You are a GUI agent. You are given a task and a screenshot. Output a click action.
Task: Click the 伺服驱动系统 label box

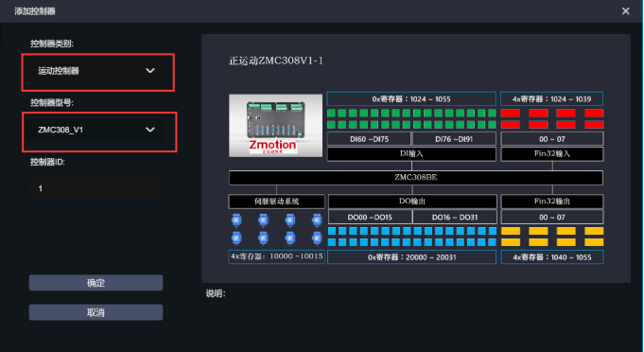click(x=276, y=202)
